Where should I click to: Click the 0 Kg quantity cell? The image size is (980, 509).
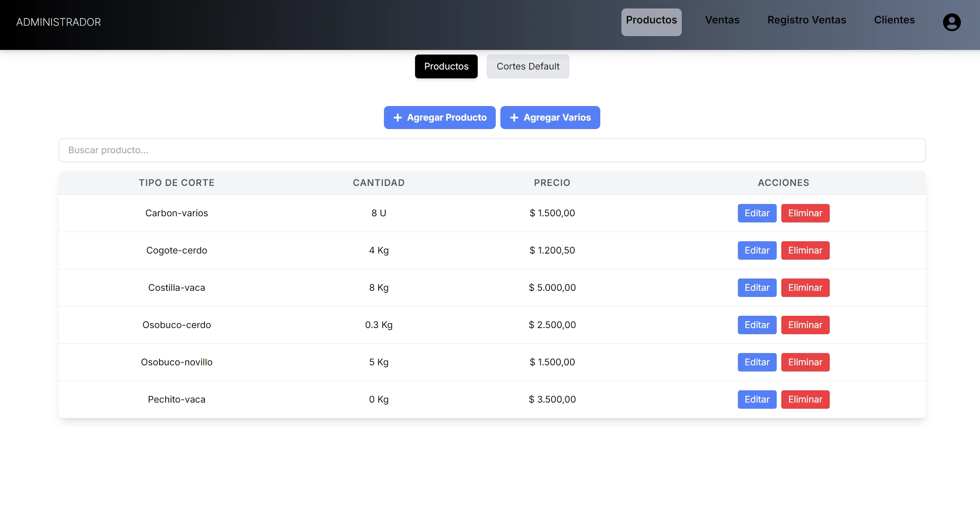[x=379, y=400]
